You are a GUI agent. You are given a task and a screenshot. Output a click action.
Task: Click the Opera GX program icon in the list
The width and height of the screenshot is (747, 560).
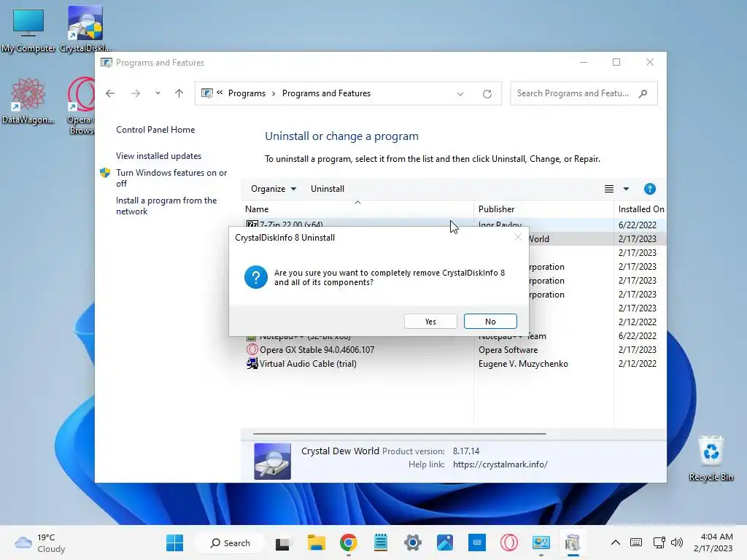click(x=252, y=349)
